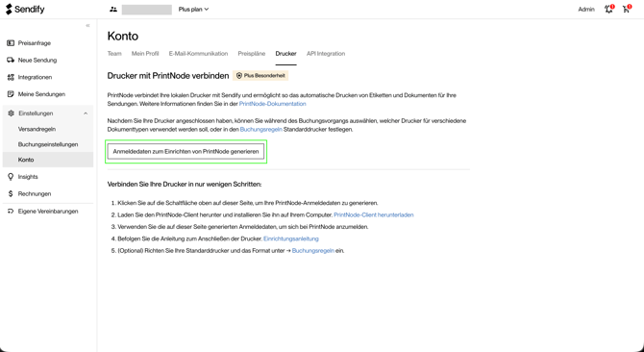Click the Rechnungen dollar icon
The image size is (644, 352).
pos(11,194)
